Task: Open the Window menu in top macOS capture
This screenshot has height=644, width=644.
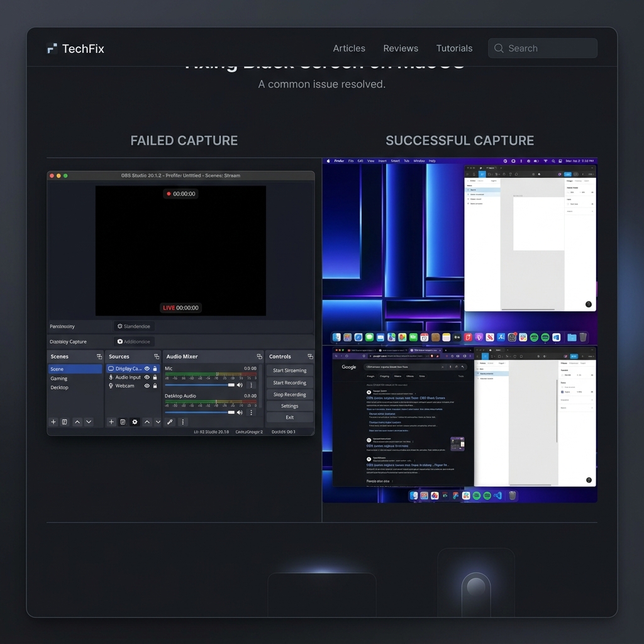Action: pos(419,161)
